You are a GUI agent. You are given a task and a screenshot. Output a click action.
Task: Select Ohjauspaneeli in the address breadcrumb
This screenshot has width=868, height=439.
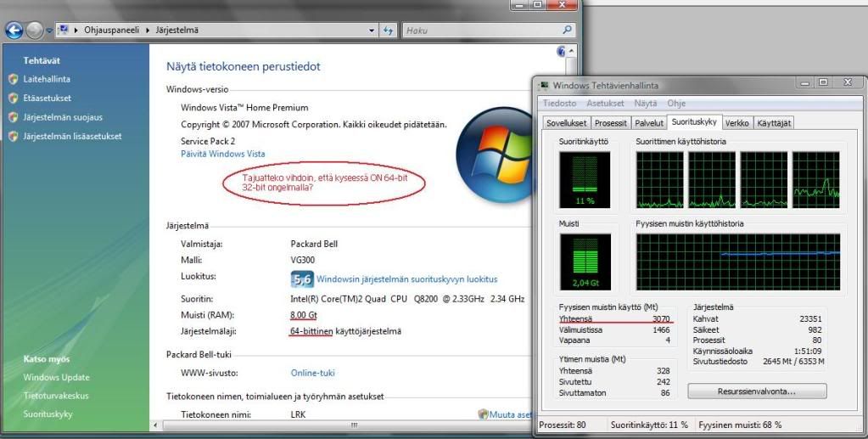point(111,30)
